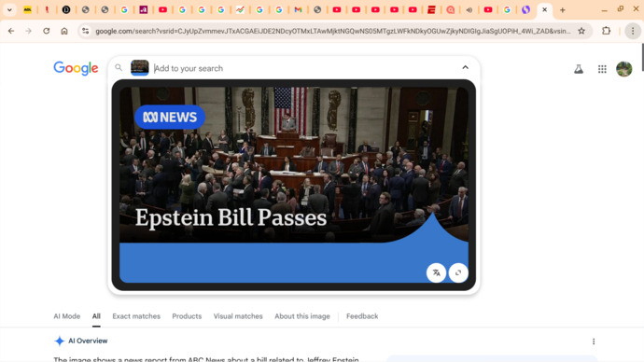Open the About this image tab

point(302,316)
